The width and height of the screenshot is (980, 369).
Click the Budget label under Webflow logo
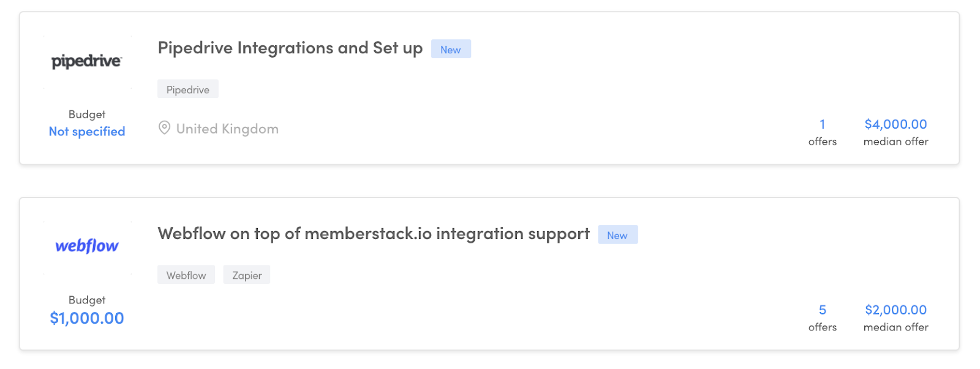87,300
